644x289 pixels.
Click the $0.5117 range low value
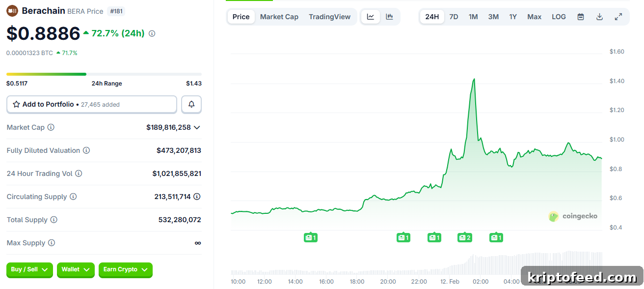point(17,84)
